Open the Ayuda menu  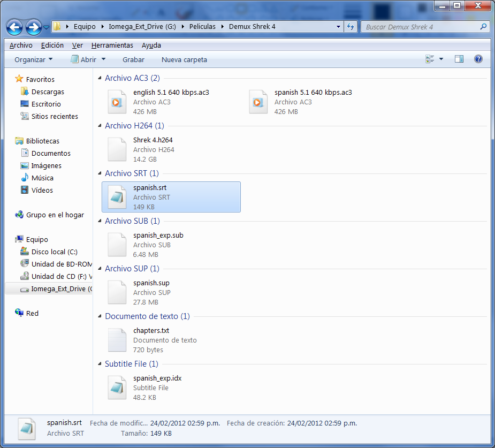tap(151, 45)
